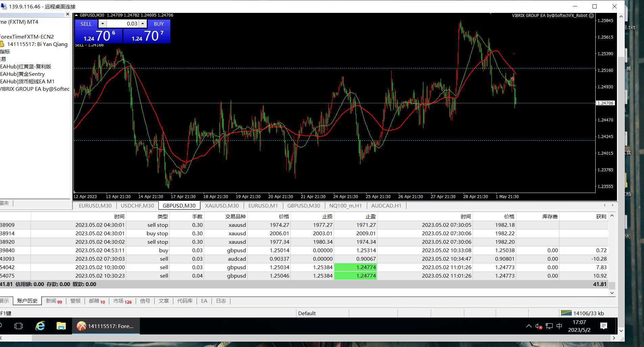Open the 文章 terminal tab
This screenshot has height=347, width=644.
[x=164, y=301]
